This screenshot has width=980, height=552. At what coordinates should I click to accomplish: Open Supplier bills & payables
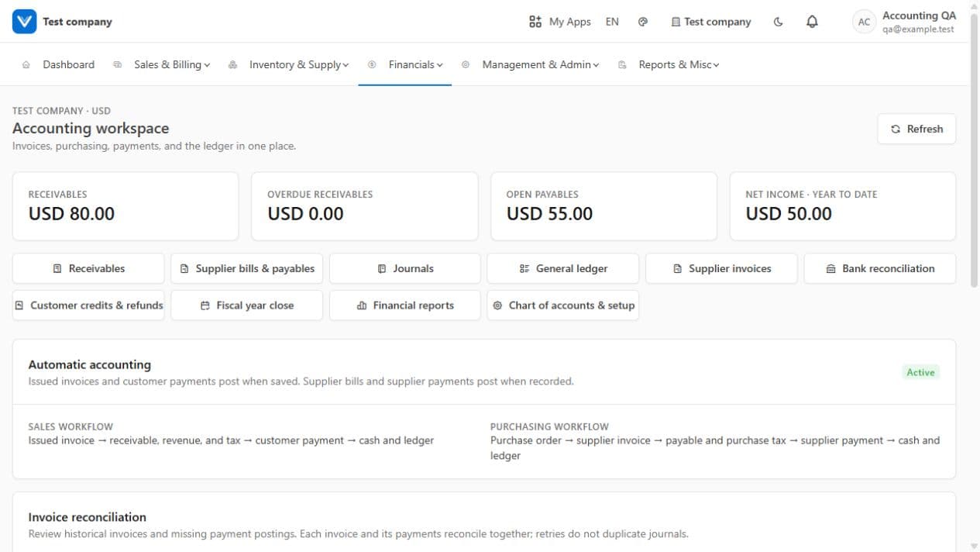coord(246,269)
